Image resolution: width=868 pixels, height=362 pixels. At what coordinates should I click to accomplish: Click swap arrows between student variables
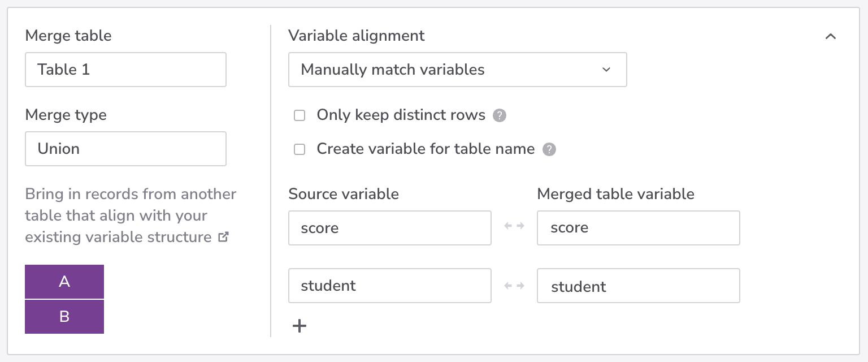[x=514, y=286]
